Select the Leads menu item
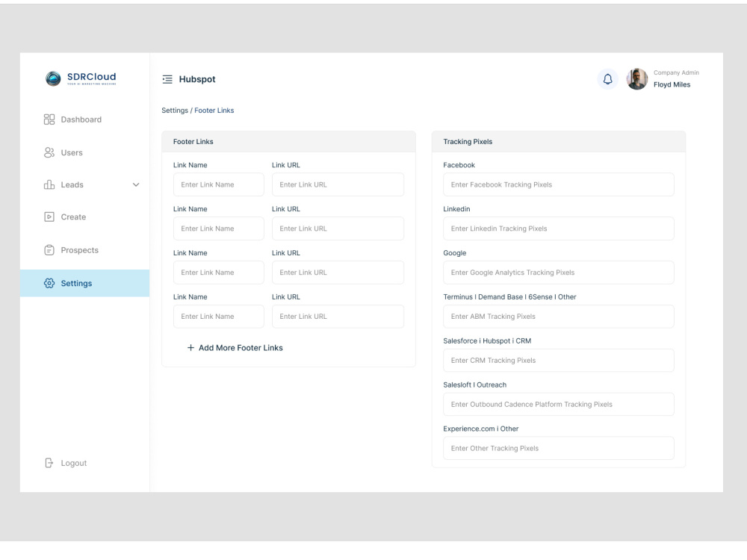 coord(85,184)
